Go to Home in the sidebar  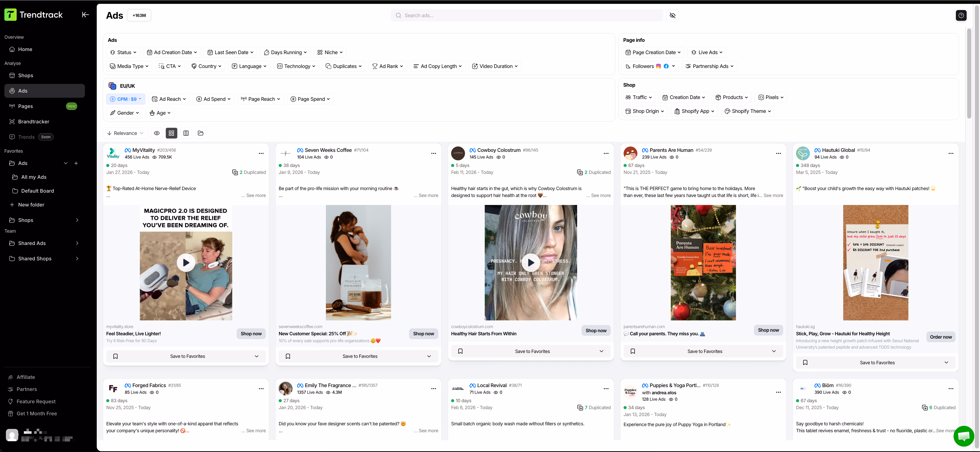pyautogui.click(x=25, y=49)
